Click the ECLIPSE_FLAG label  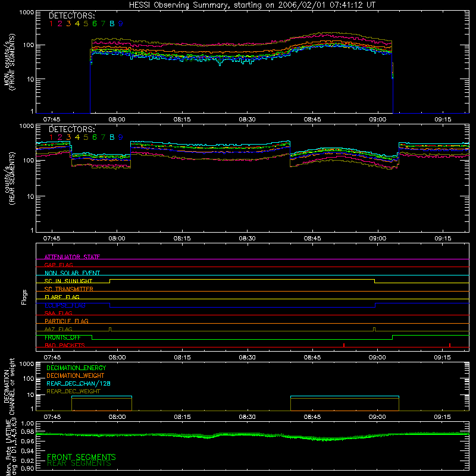point(65,305)
